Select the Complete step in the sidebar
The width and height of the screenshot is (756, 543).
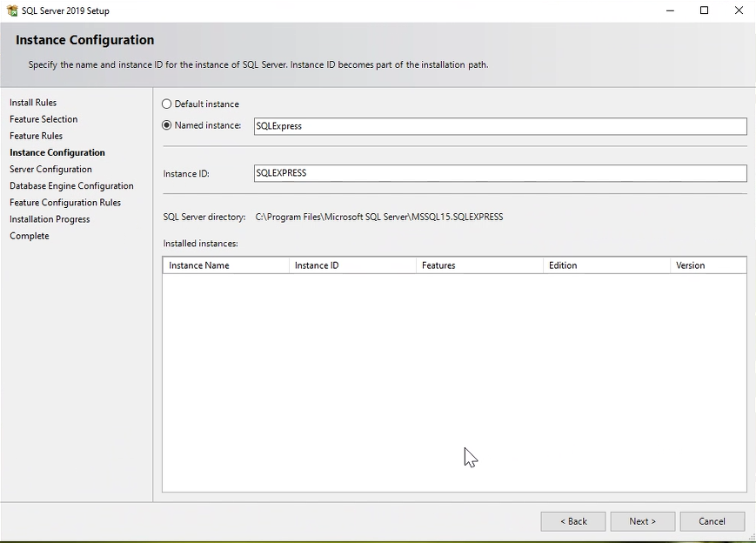pos(30,236)
